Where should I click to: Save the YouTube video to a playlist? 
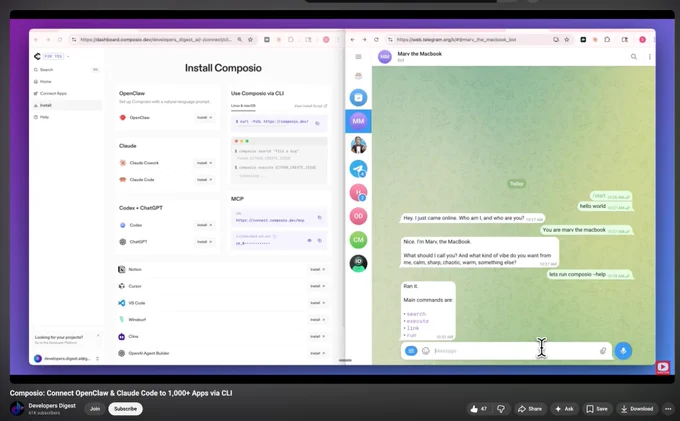tap(597, 409)
